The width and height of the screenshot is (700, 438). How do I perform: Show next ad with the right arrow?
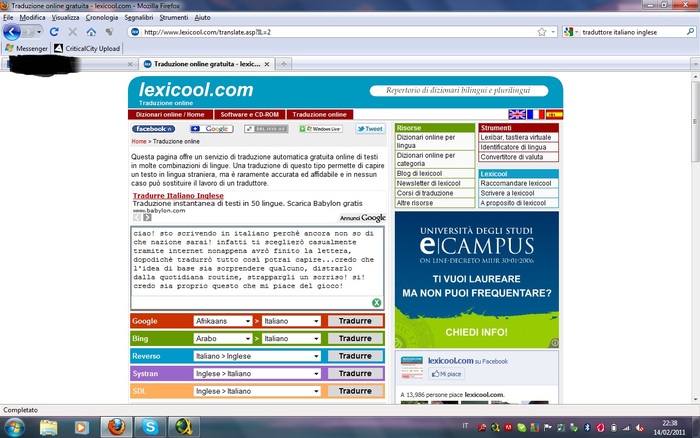pos(147,217)
